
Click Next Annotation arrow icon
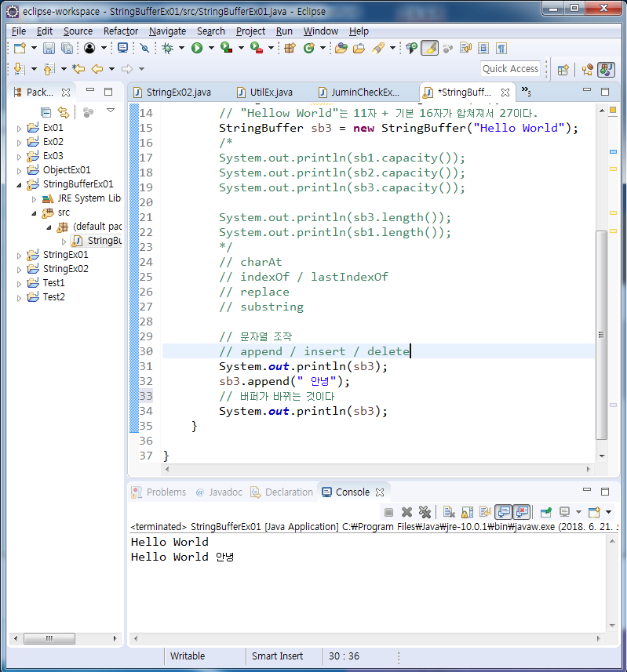point(19,68)
